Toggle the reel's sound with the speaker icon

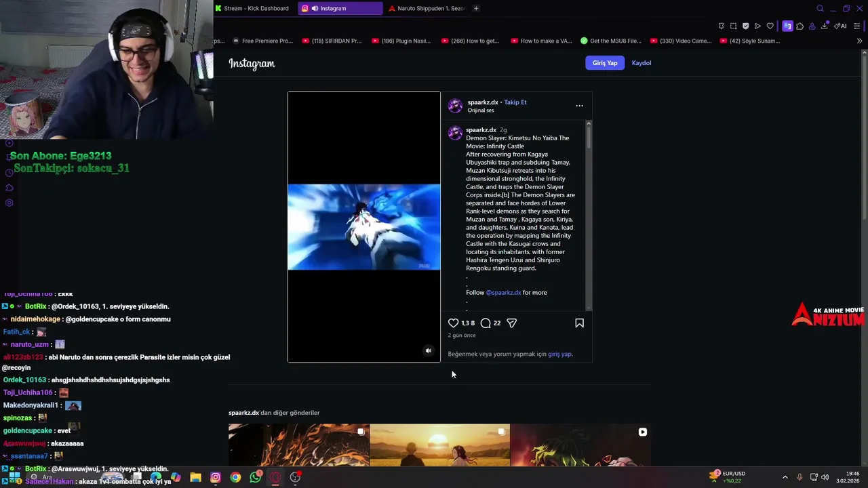pyautogui.click(x=428, y=351)
